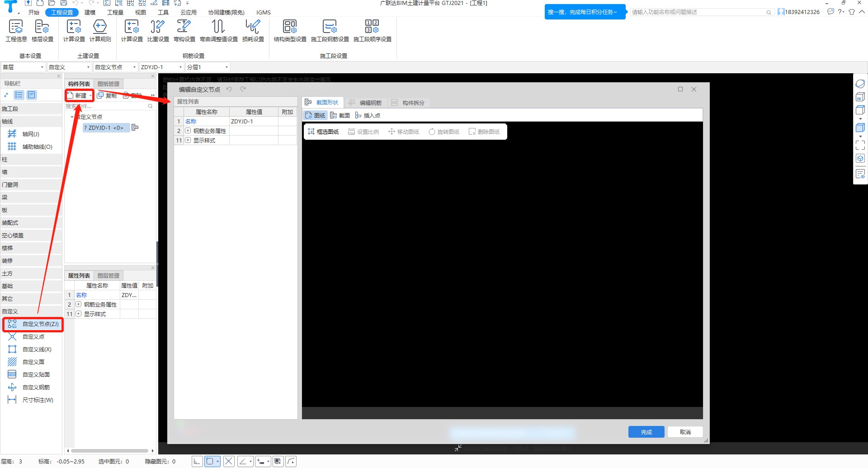Open 楼层设置 floor settings
Image resolution: width=868 pixels, height=468 pixels.
coord(42,31)
